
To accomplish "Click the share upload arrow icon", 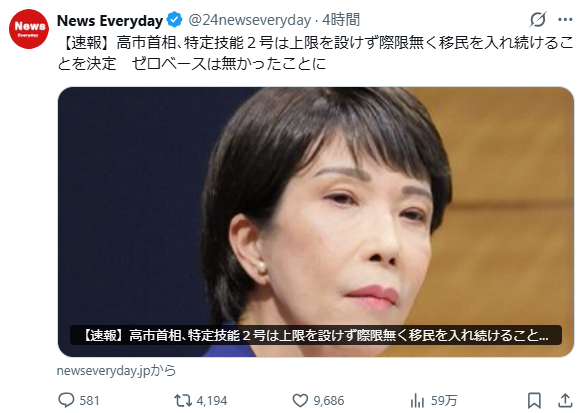I will tap(565, 401).
